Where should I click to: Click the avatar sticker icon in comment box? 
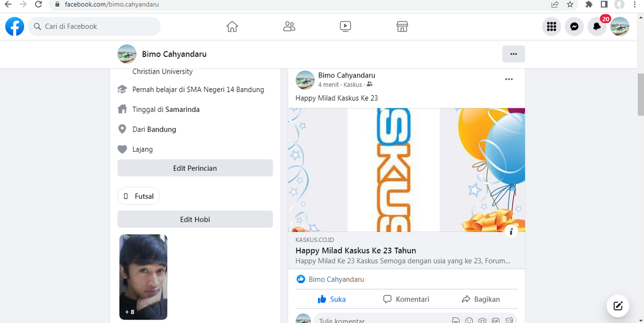coord(456,320)
